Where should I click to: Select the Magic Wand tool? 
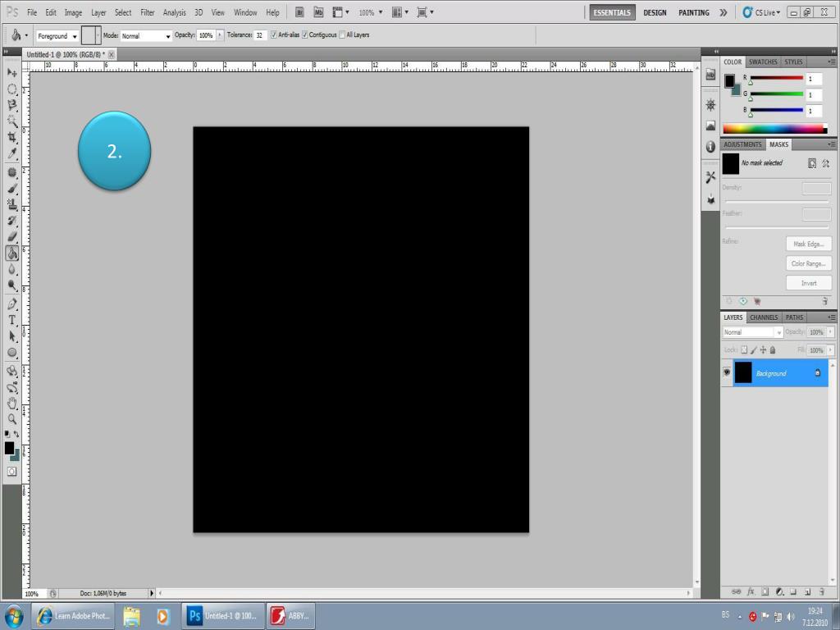(11, 121)
